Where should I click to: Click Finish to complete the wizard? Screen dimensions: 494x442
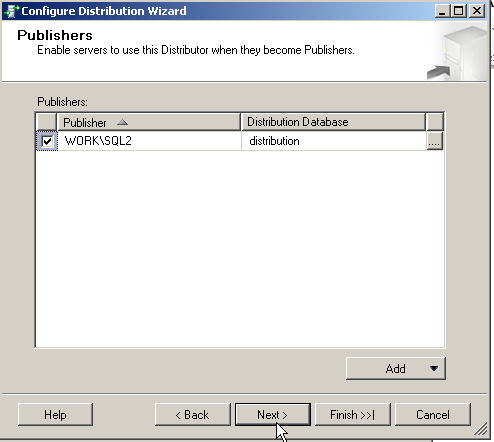tap(353, 415)
